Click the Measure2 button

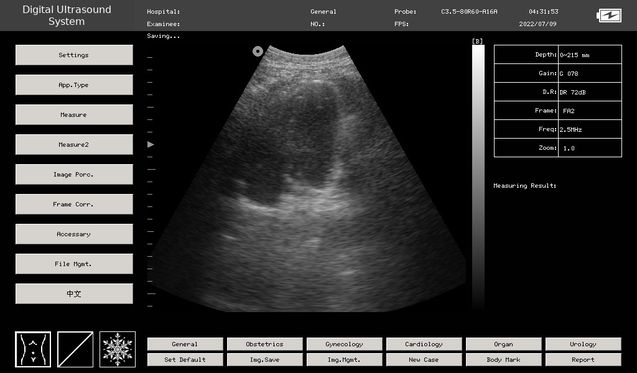pyautogui.click(x=74, y=144)
